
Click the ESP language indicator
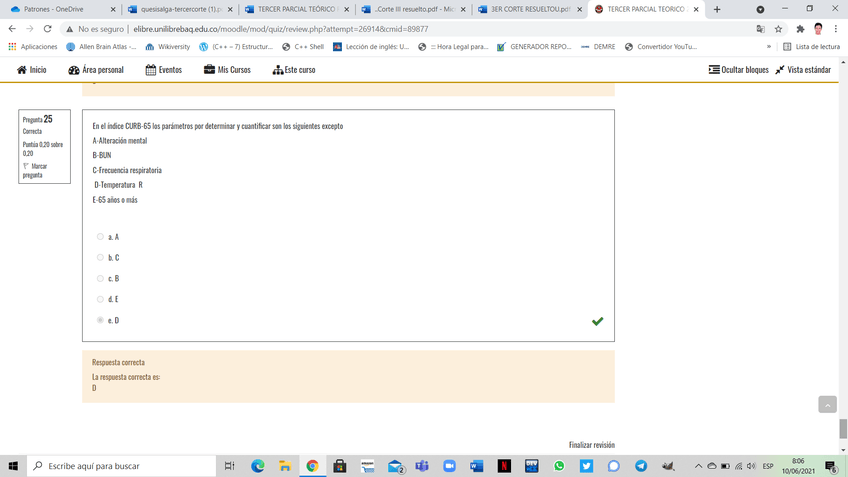pos(768,466)
